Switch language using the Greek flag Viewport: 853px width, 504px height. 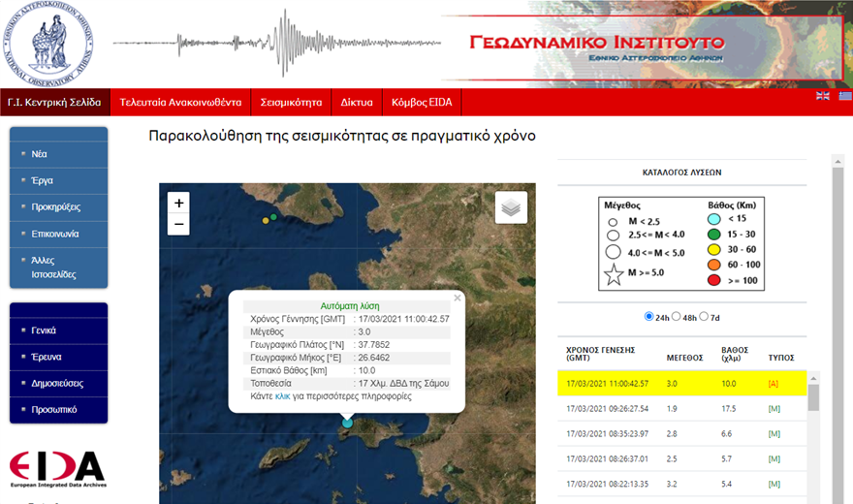coord(844,95)
